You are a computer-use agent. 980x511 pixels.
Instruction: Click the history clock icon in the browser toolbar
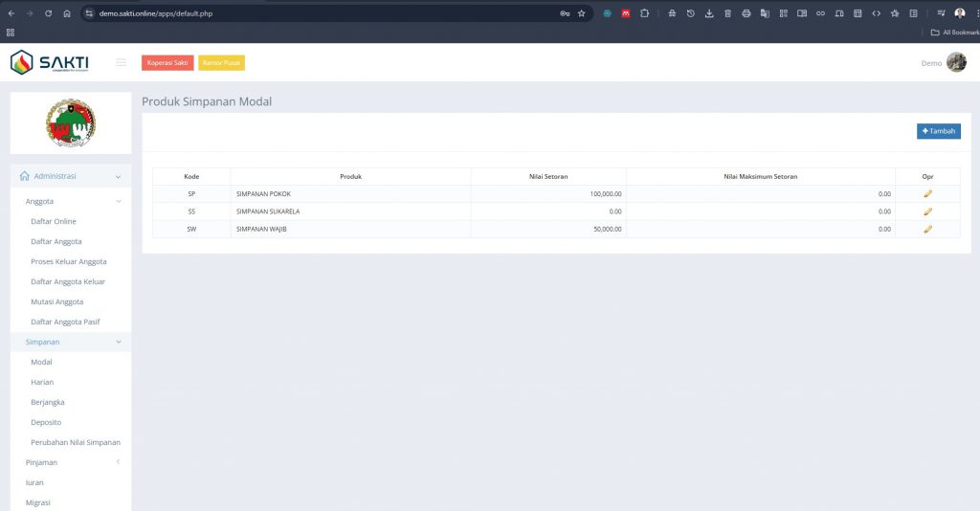click(691, 13)
